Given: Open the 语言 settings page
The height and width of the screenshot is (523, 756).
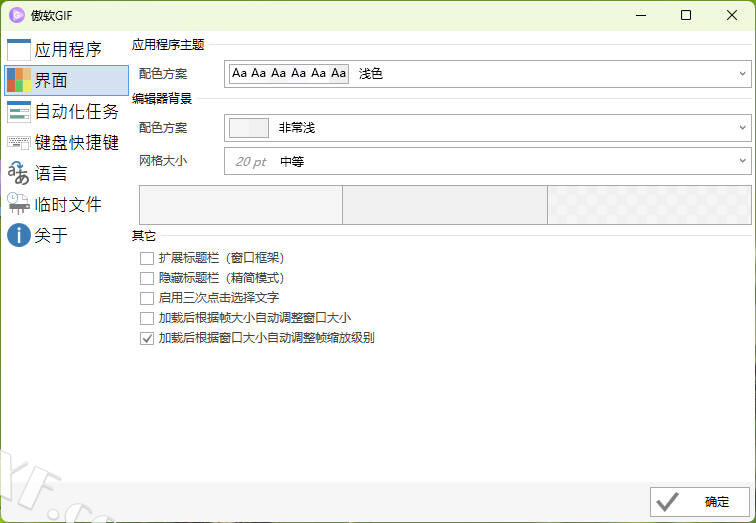Looking at the screenshot, I should point(67,174).
